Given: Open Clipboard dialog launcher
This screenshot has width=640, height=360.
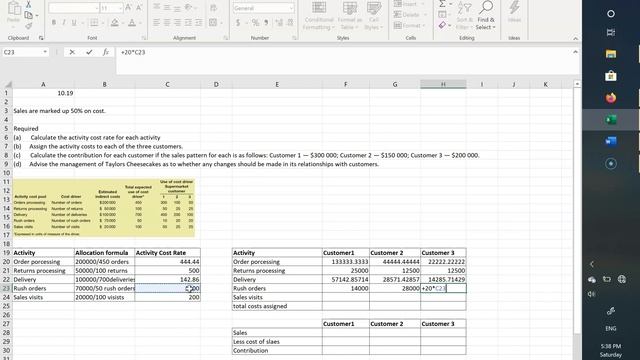Looking at the screenshot, I should tap(41, 38).
